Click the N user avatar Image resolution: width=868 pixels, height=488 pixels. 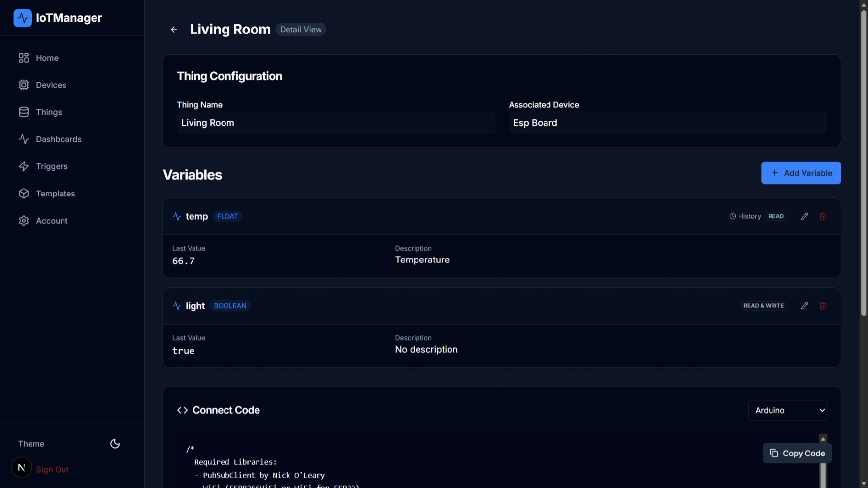pos(21,468)
